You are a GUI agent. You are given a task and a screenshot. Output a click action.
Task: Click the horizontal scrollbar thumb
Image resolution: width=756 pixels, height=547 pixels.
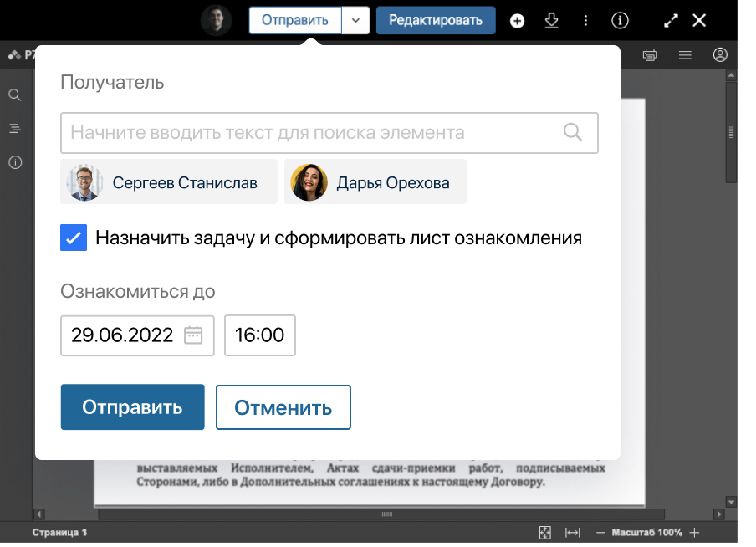point(381,514)
